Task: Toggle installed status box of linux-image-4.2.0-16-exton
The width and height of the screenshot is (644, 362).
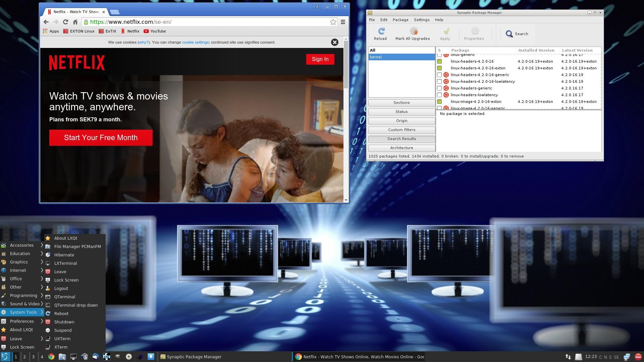Action: 439,102
